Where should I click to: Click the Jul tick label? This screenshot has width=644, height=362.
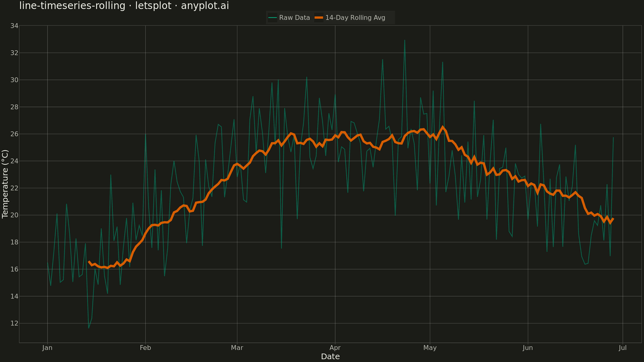[x=623, y=348]
